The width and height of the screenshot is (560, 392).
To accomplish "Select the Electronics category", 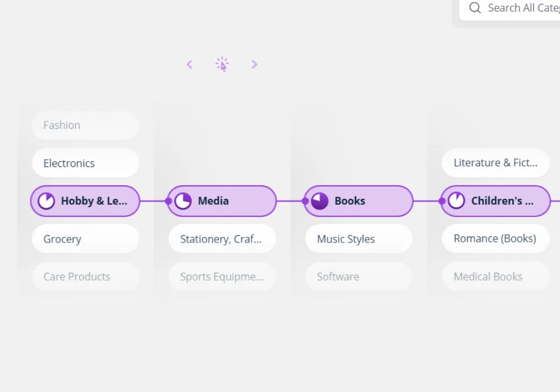I will [85, 164].
